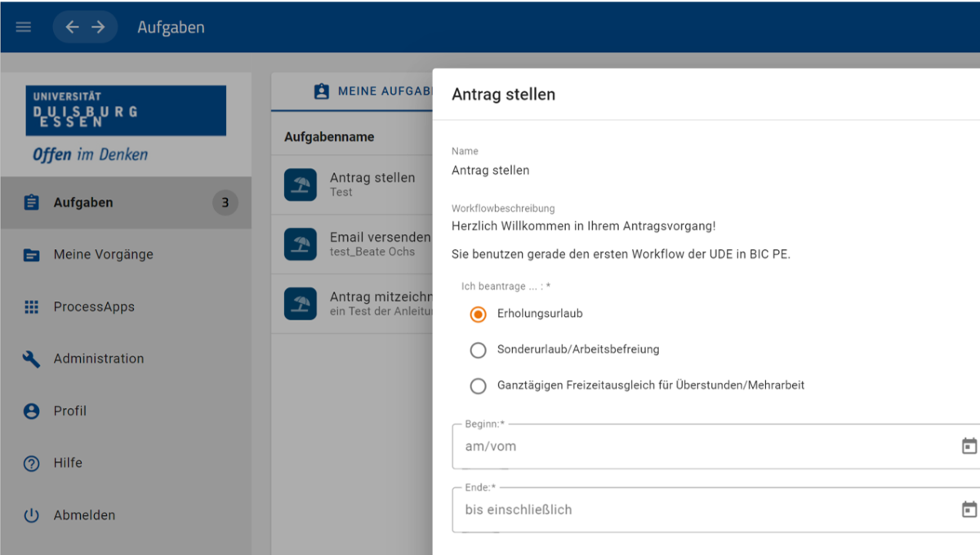Click the forward arrow in header
This screenshot has width=980, height=555.
pyautogui.click(x=98, y=27)
